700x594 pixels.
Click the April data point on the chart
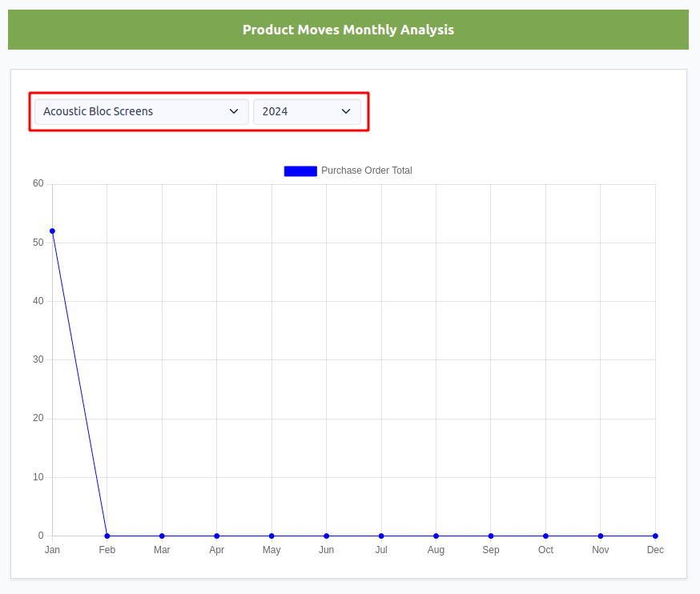click(216, 536)
